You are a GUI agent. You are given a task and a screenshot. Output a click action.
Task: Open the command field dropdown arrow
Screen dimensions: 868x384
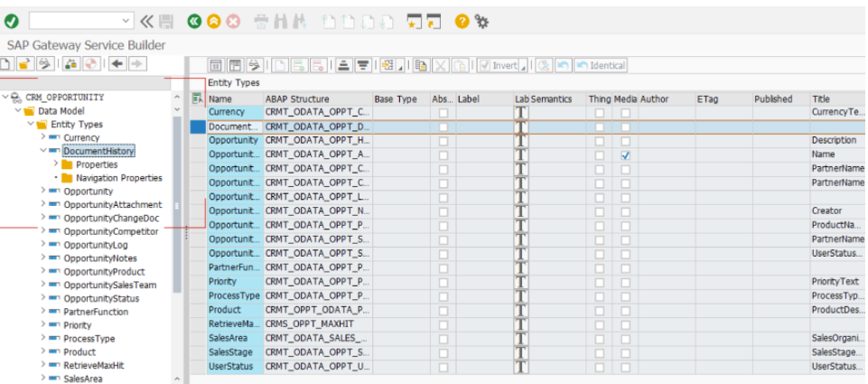[126, 21]
